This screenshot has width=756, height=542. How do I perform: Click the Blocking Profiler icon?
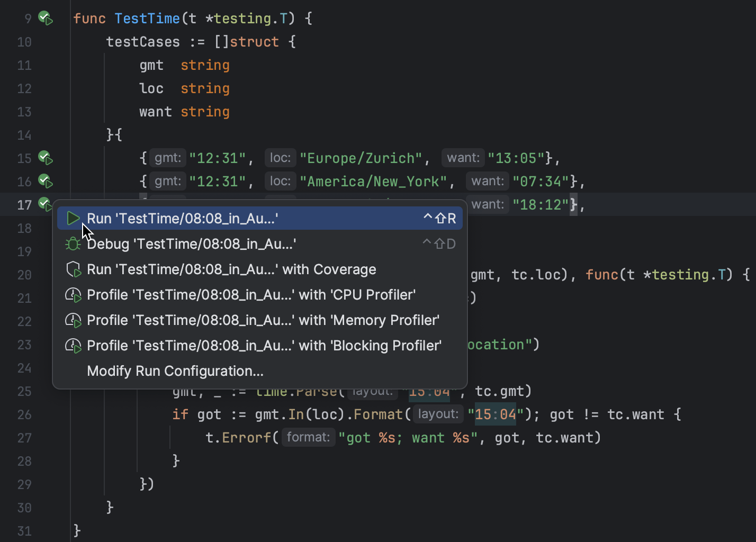tap(73, 345)
